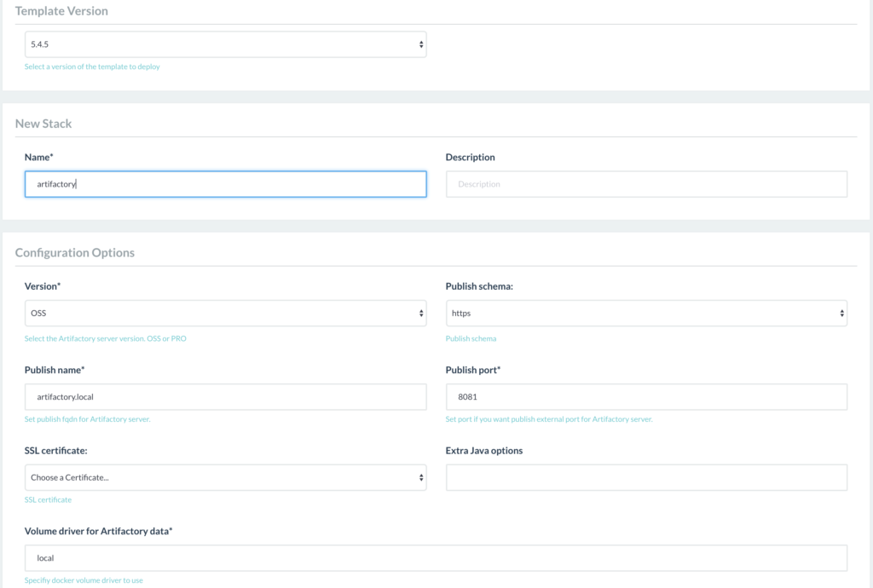Click the Publish name field with artifactory.local

click(225, 396)
